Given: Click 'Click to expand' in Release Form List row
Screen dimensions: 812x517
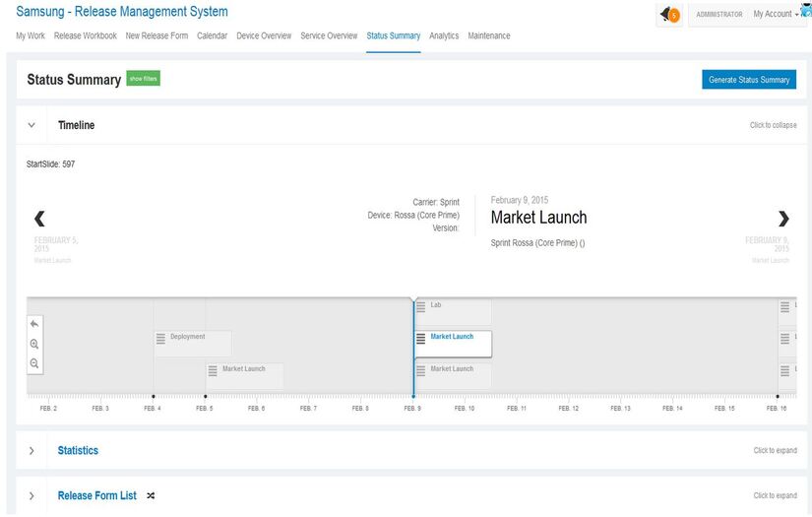Looking at the screenshot, I should [x=776, y=495].
